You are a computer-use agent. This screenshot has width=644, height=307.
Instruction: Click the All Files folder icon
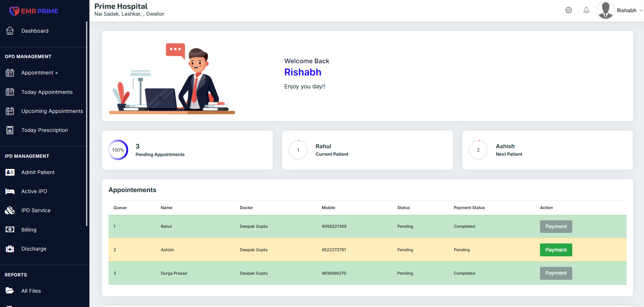[10, 291]
